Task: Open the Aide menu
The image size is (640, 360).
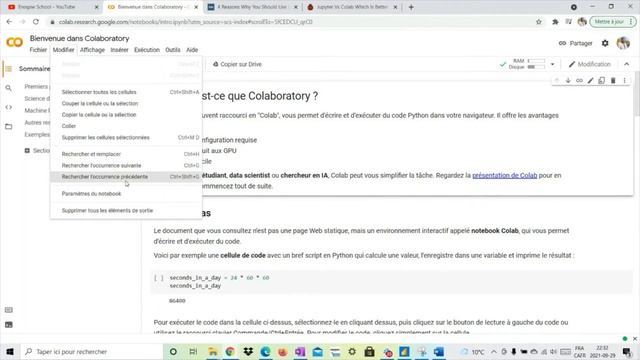Action: click(192, 50)
